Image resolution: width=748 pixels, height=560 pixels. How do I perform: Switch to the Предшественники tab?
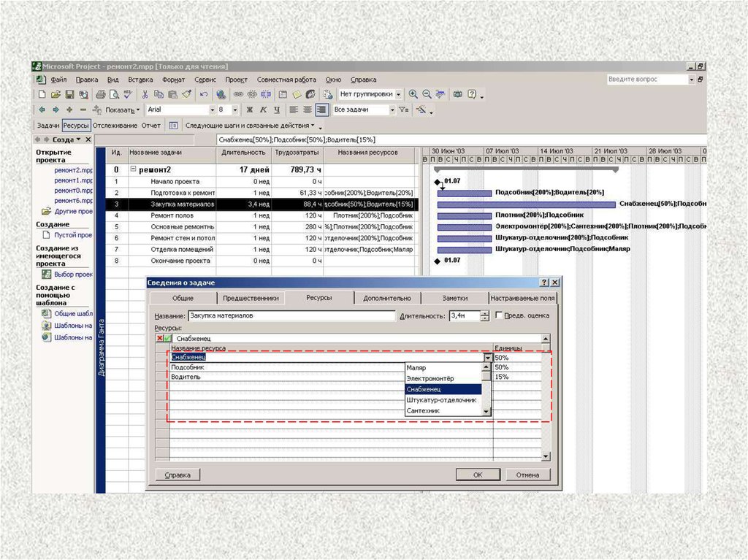pos(251,298)
